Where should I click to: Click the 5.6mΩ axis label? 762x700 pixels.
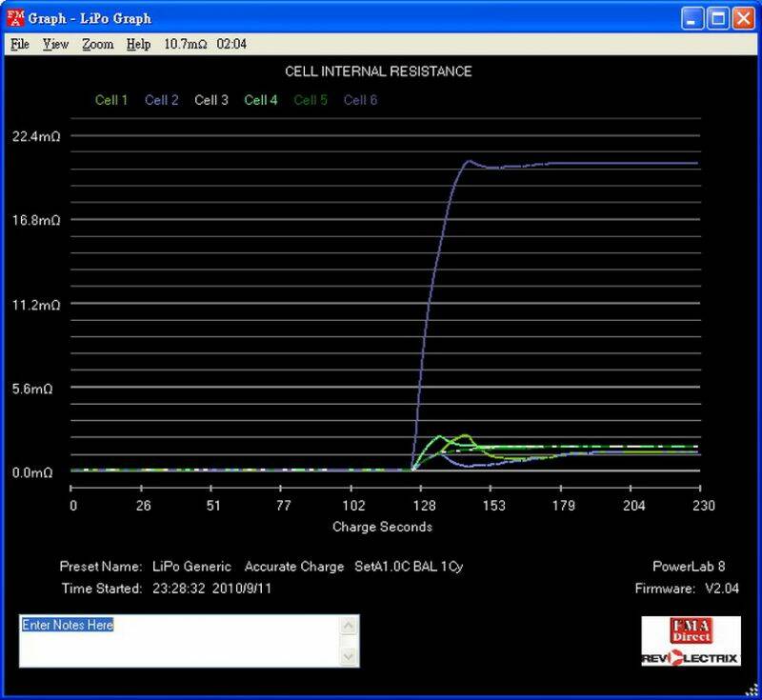[x=32, y=389]
